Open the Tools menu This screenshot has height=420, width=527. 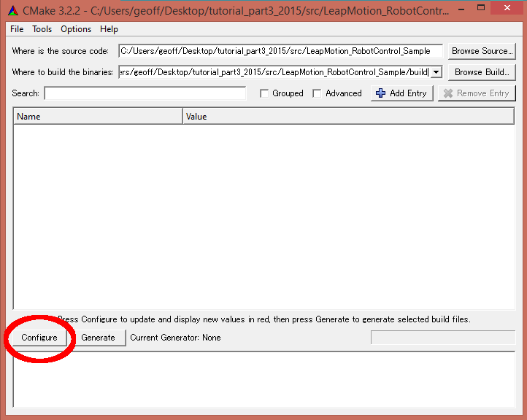(42, 29)
